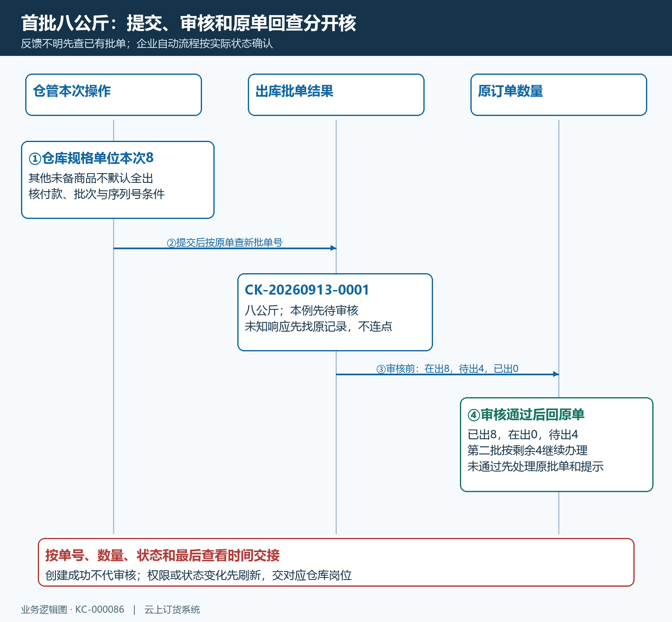Screen dimensions: 672x622
Task: Click the line 其他未备商品不默认全出
Action: 91,178
